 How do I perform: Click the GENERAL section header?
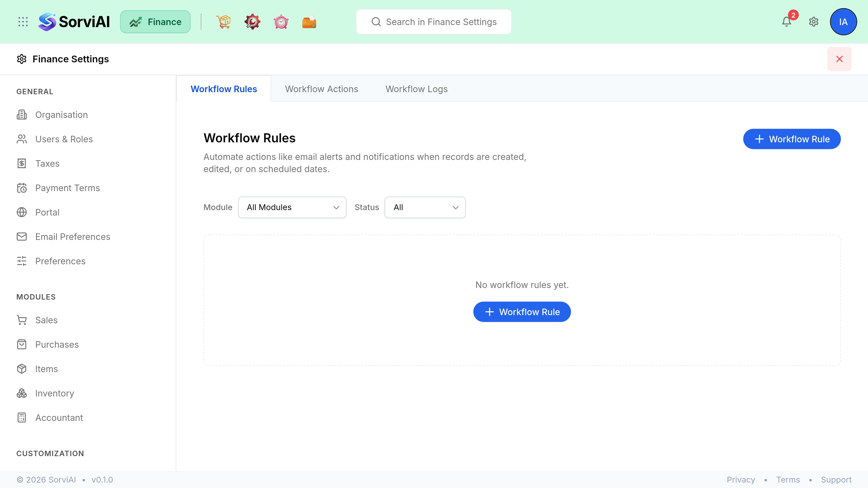coord(35,91)
